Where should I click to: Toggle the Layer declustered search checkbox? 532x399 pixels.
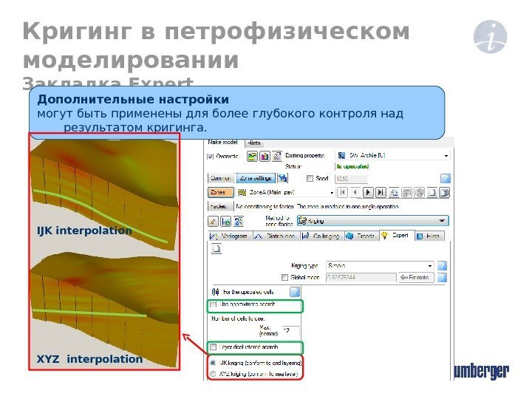pos(213,347)
